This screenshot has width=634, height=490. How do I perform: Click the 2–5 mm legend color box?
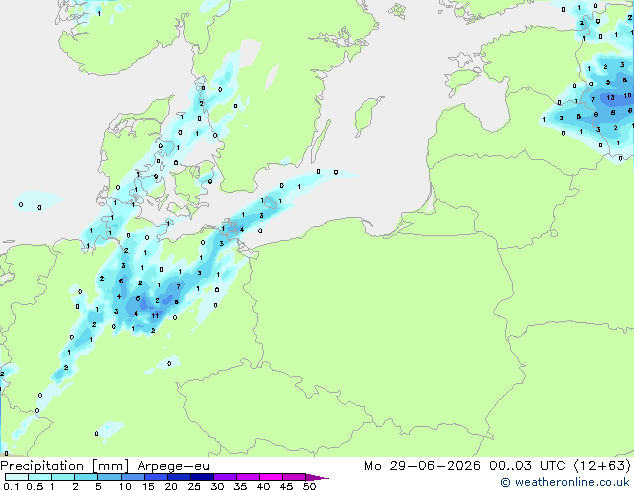click(x=86, y=477)
